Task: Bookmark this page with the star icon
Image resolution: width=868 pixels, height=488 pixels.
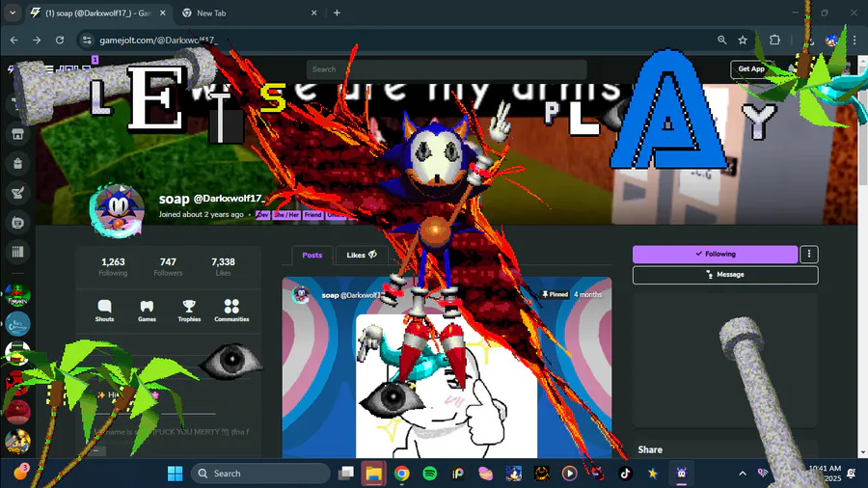Action: (x=743, y=40)
